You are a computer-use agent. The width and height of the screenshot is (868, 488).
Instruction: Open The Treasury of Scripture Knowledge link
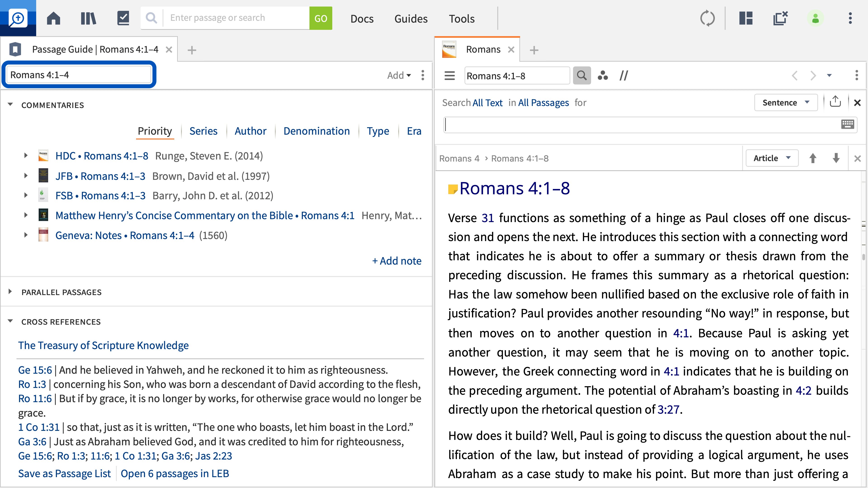(x=104, y=345)
